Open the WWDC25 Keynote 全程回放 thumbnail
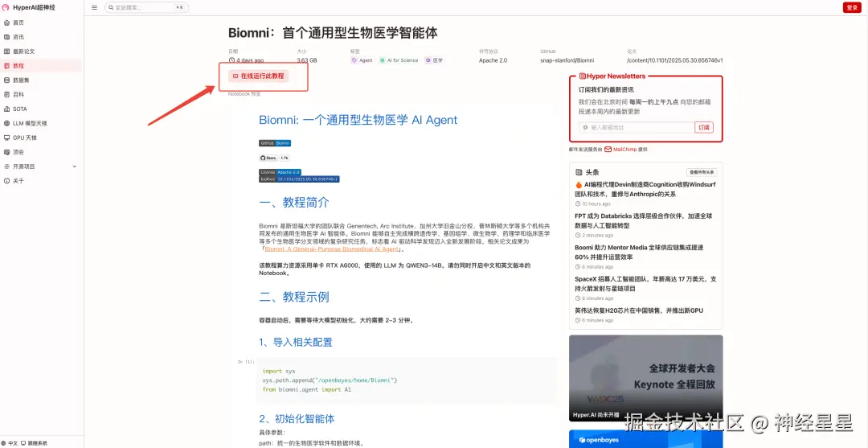This screenshot has width=868, height=448. [646, 378]
